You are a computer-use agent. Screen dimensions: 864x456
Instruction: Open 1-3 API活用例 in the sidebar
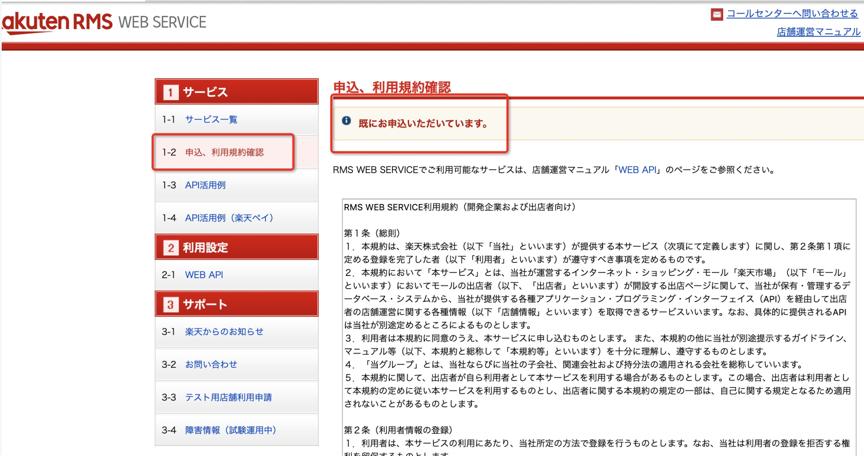click(205, 185)
